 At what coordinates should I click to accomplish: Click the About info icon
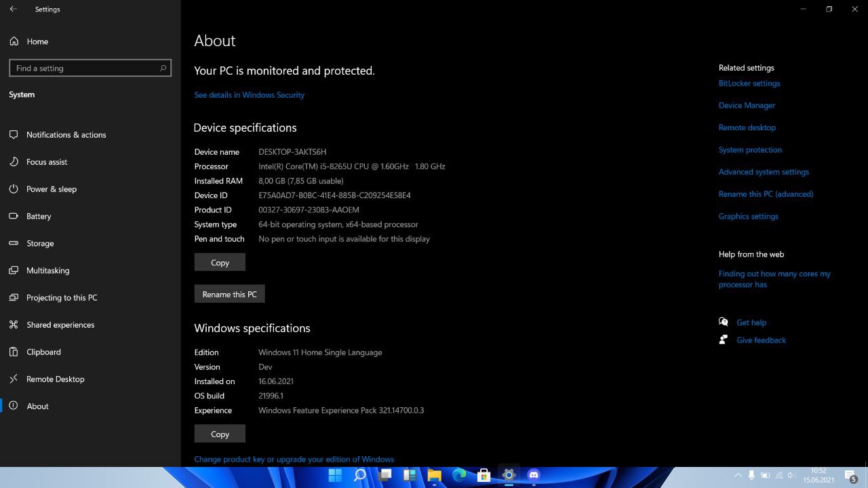point(14,406)
